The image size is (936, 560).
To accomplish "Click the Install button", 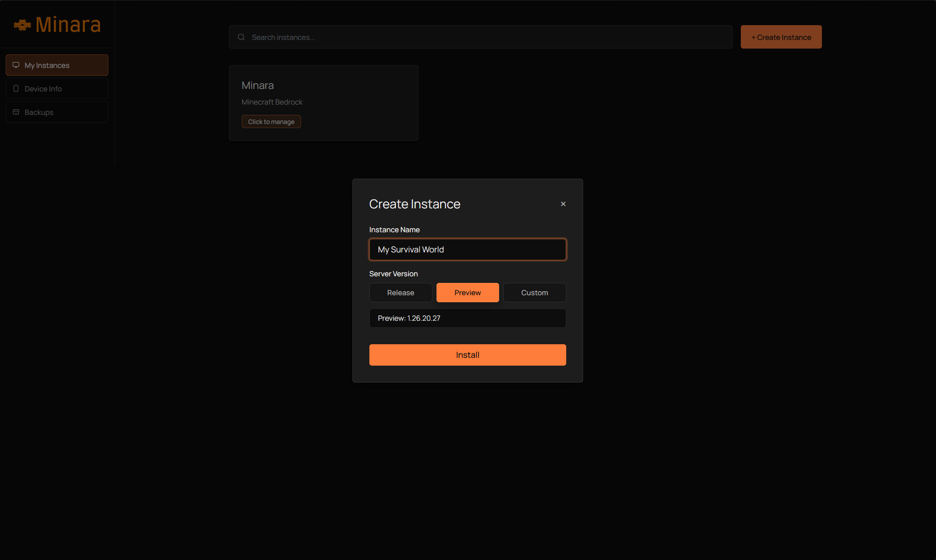I will point(468,355).
